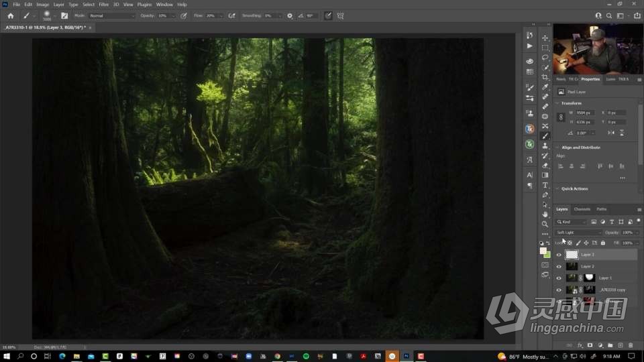Create a new layer group

pyautogui.click(x=610, y=346)
